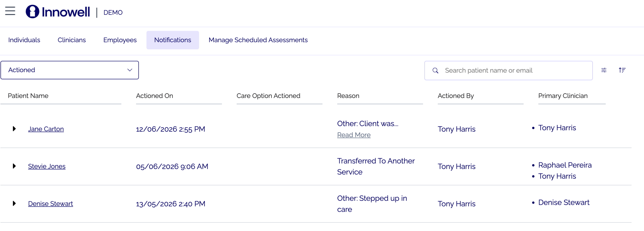Open the Actioned status dropdown

pos(70,70)
